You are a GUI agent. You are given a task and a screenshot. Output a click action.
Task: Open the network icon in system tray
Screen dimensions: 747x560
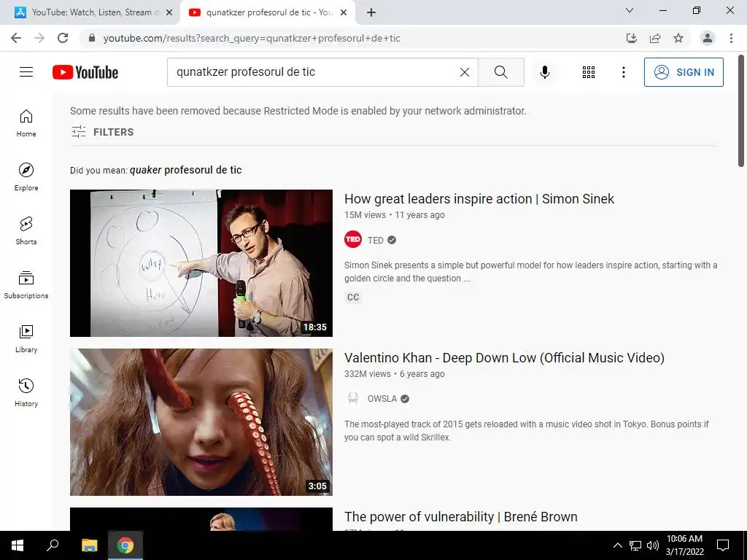pyautogui.click(x=635, y=545)
